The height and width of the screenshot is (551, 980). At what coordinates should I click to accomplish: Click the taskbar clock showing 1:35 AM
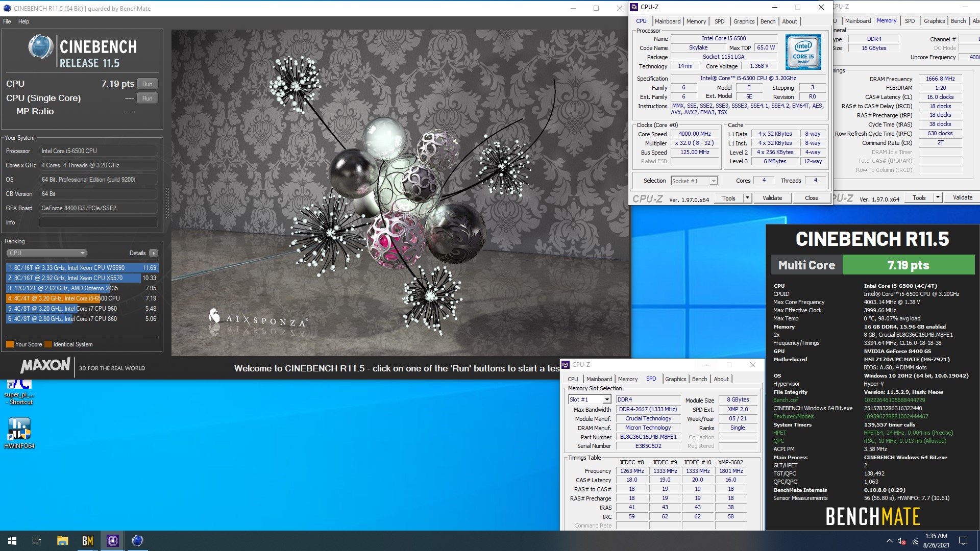[936, 541]
